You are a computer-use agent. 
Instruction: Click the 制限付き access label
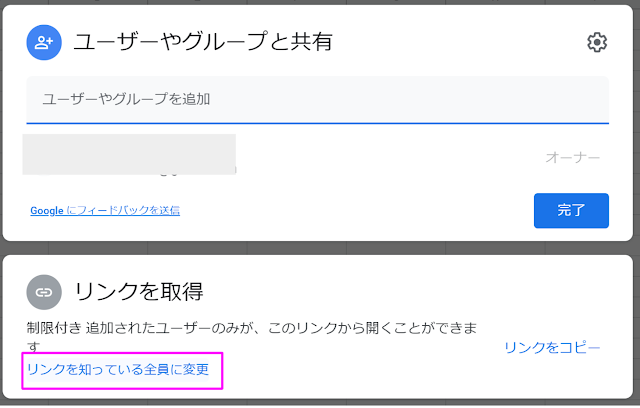[54, 328]
